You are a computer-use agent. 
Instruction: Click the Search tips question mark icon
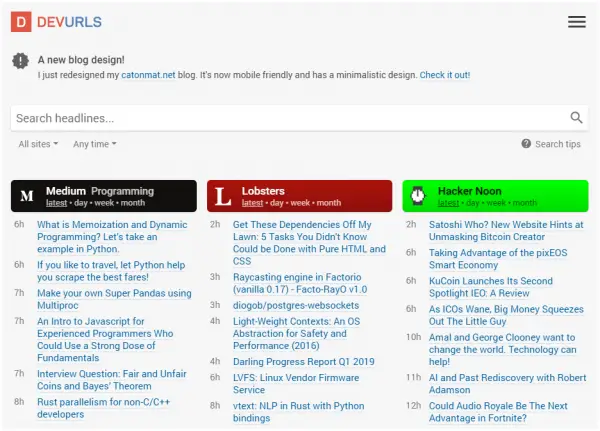pyautogui.click(x=526, y=144)
